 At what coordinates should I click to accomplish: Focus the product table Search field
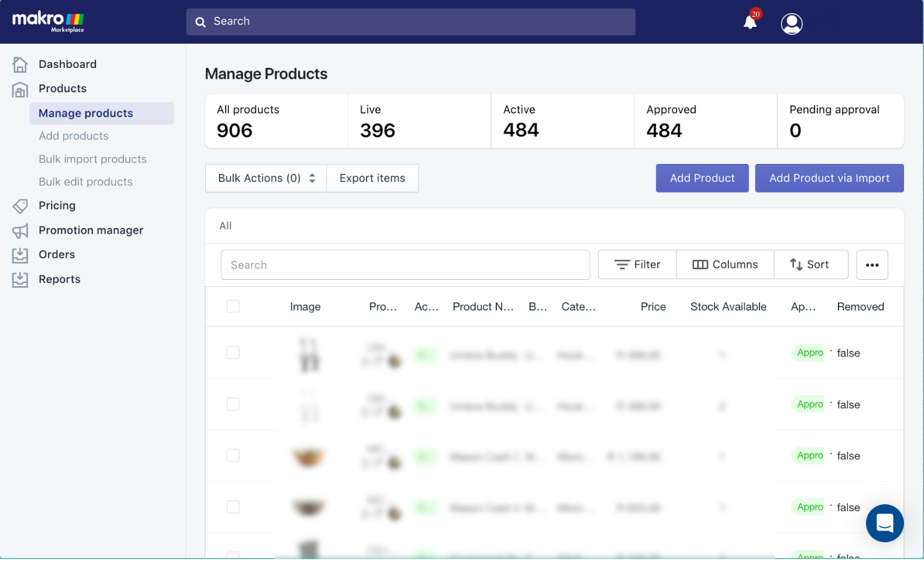pyautogui.click(x=405, y=265)
